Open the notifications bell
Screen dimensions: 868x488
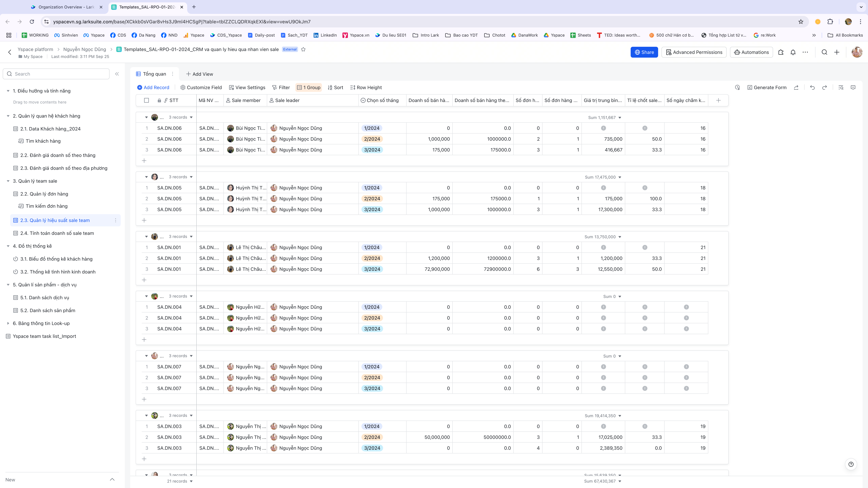click(x=793, y=52)
